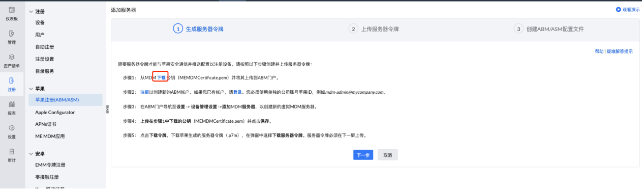Open the 仪表板 dashboard icon
This screenshot has height=189, width=644.
coord(12,10)
